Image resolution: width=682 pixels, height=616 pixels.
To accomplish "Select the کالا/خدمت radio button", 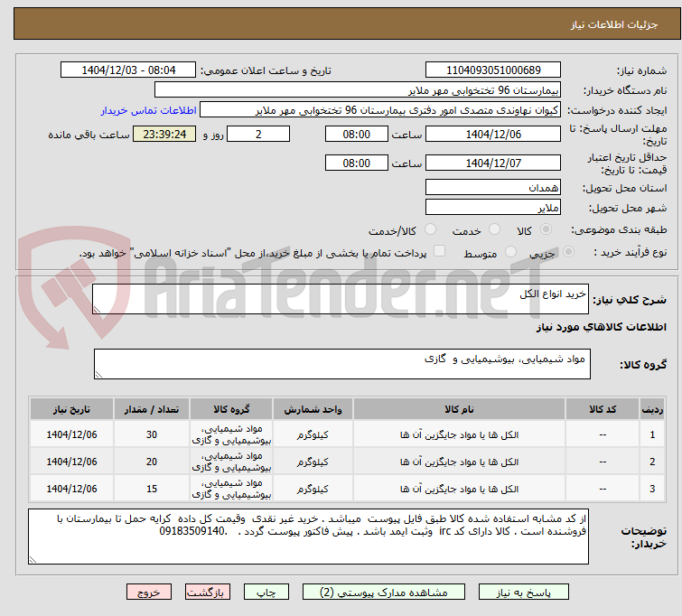I will pos(430,229).
